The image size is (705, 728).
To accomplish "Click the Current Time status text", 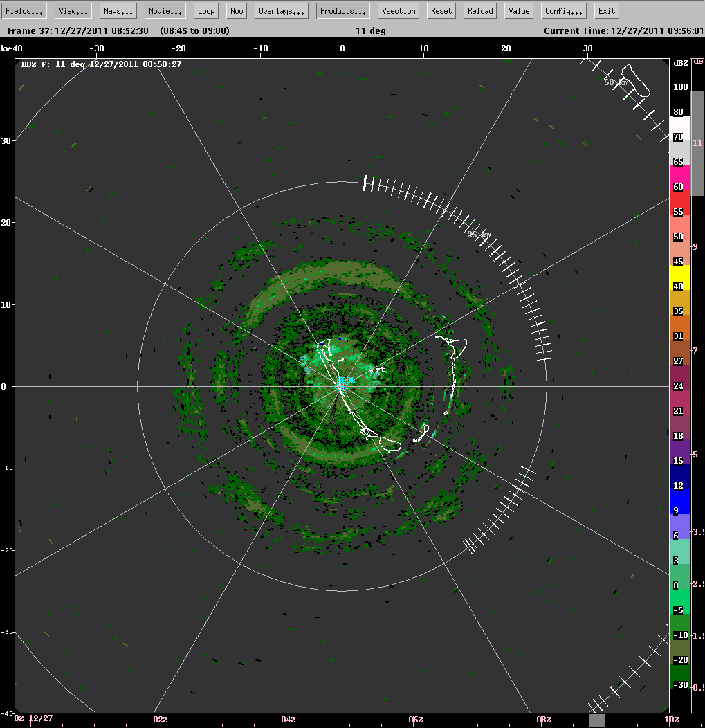I will click(x=624, y=31).
